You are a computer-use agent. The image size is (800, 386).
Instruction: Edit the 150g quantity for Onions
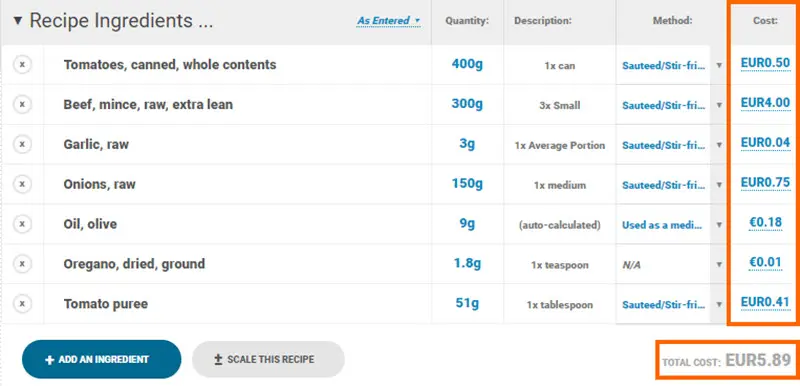pos(467,183)
